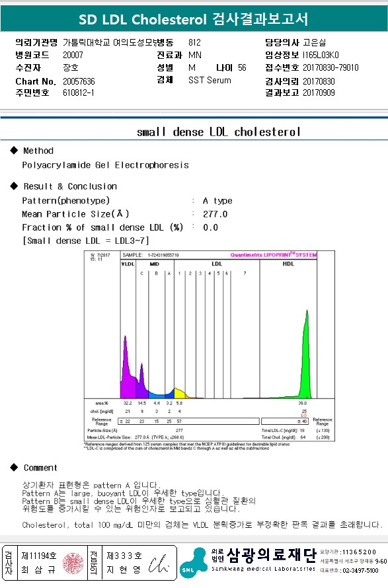Viewport: 388px width, 588px height.
Task: Click the red seal stamp in footer
Action: pyautogui.click(x=73, y=563)
